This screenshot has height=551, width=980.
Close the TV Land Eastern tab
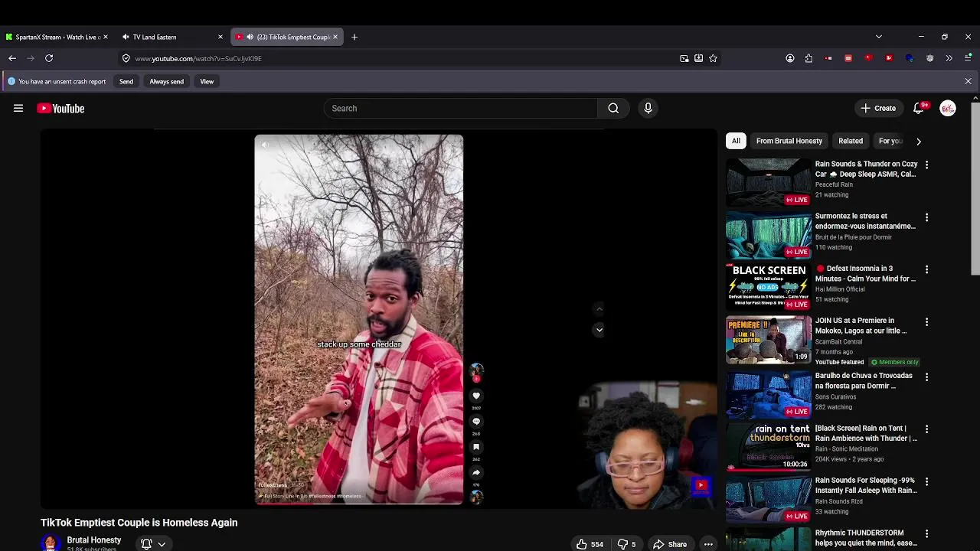[220, 37]
